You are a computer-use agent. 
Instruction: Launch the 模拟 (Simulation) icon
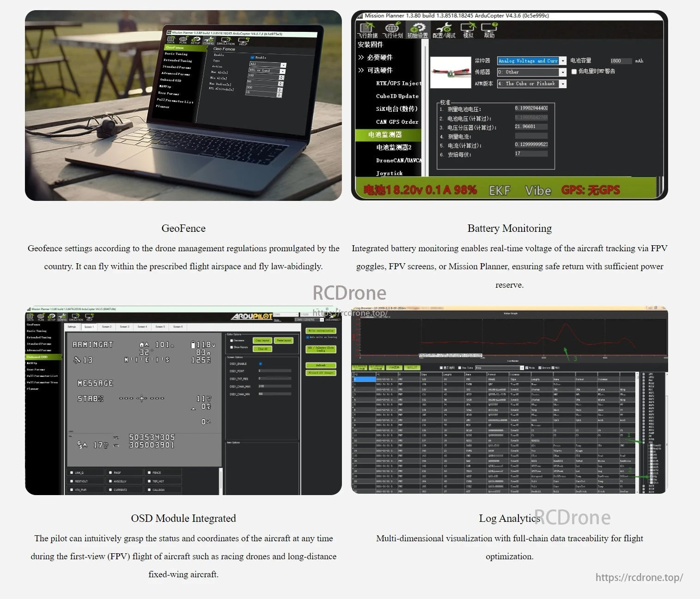coord(468,29)
